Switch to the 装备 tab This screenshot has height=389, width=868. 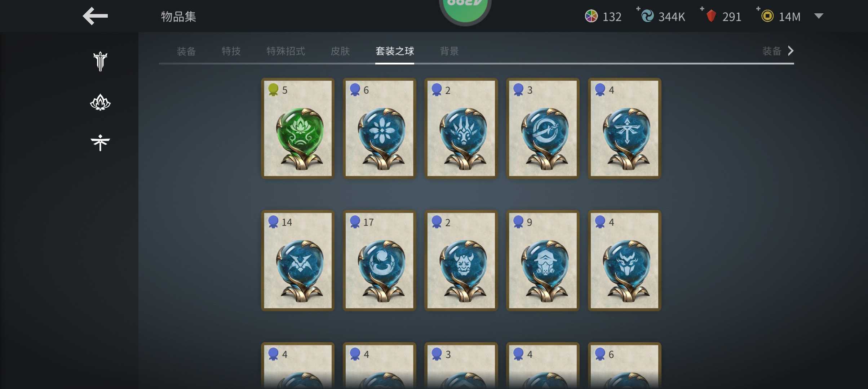(186, 51)
